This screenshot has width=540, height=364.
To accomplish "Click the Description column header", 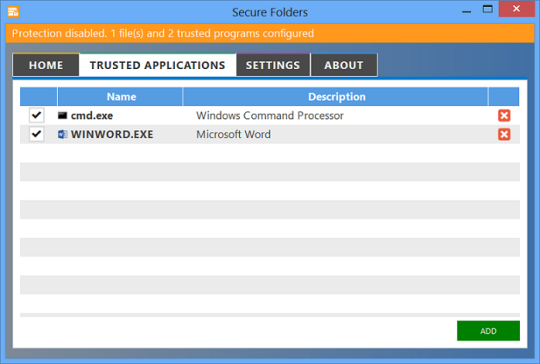I will pyautogui.click(x=335, y=97).
